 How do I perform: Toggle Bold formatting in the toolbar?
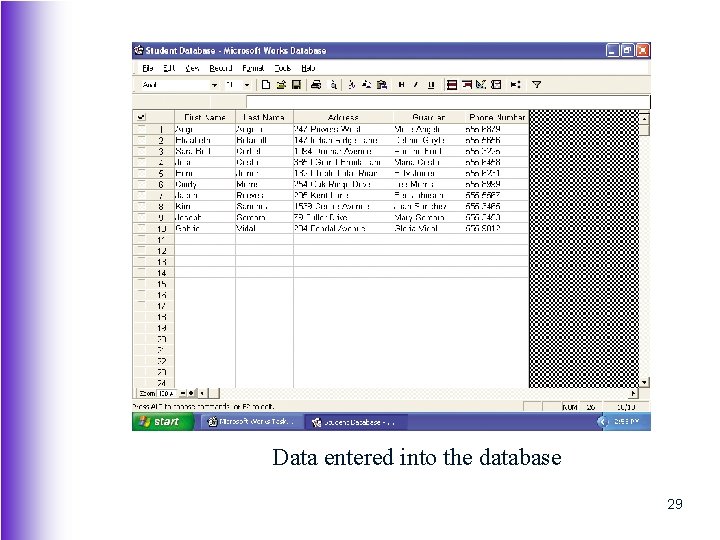pyautogui.click(x=401, y=84)
